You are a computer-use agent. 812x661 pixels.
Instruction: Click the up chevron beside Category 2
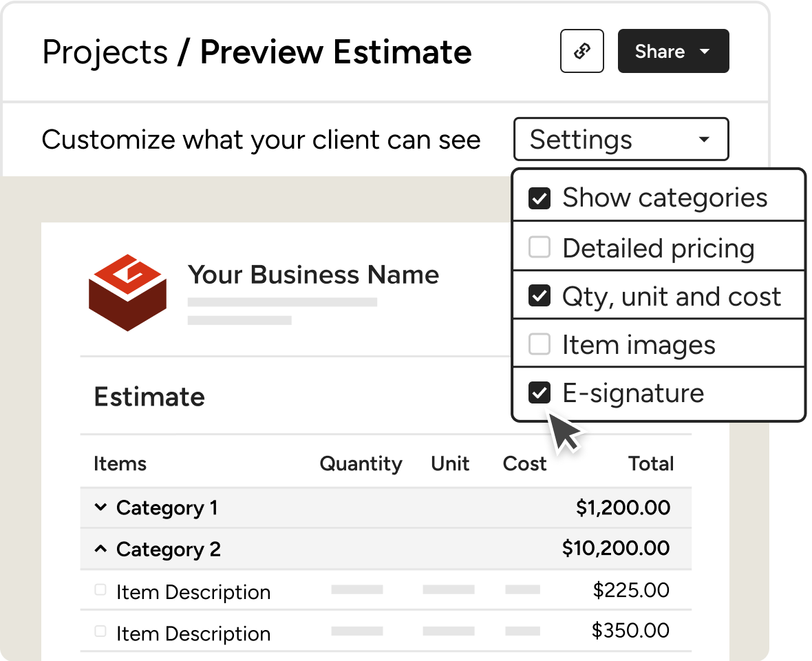pyautogui.click(x=101, y=549)
